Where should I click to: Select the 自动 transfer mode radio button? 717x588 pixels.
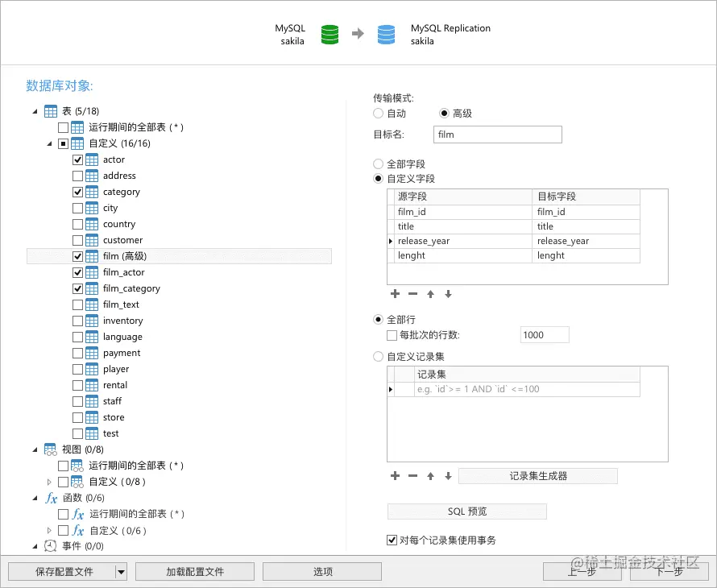point(378,114)
